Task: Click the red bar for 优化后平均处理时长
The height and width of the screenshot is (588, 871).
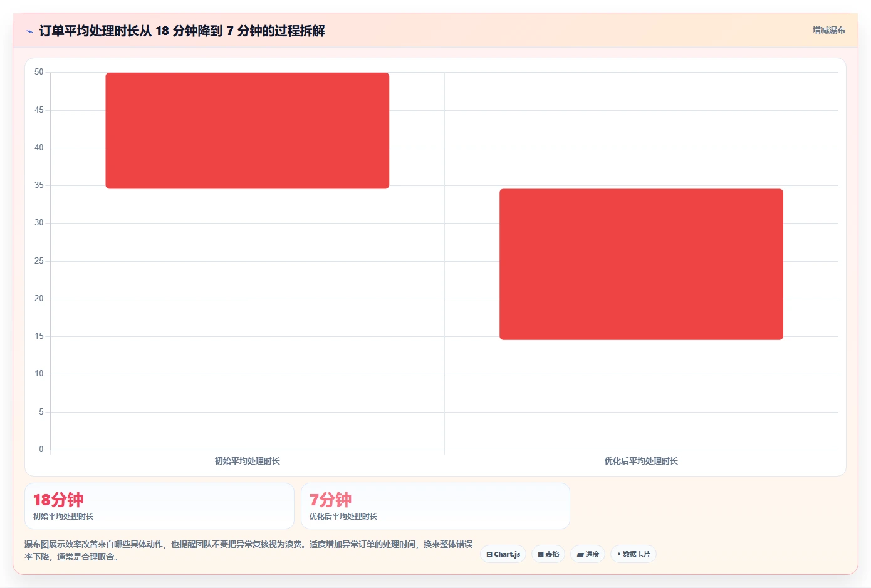Action: (x=641, y=264)
